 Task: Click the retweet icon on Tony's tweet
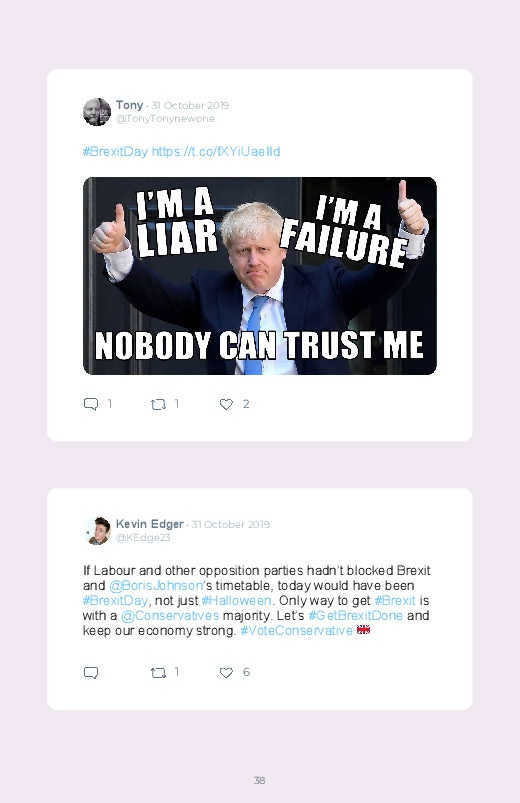pyautogui.click(x=158, y=405)
